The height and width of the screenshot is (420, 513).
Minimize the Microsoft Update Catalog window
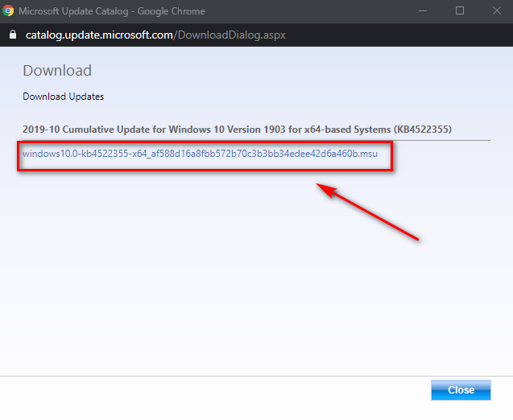(x=423, y=10)
